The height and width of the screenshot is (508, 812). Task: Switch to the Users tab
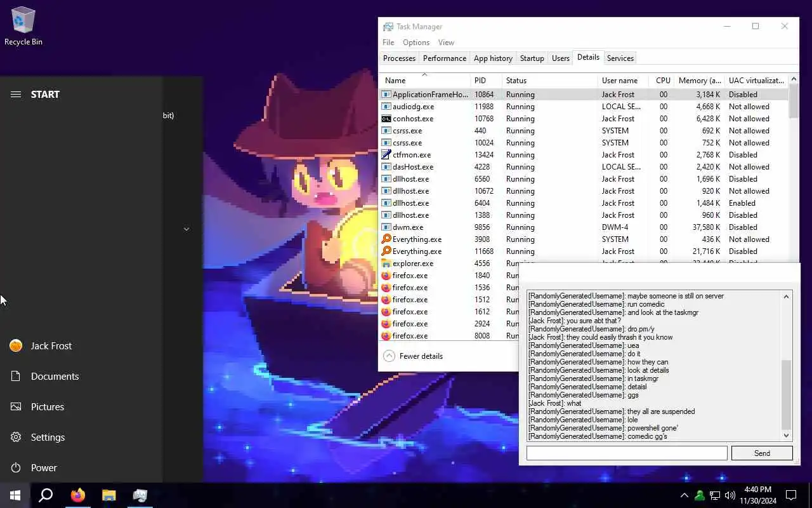point(560,58)
